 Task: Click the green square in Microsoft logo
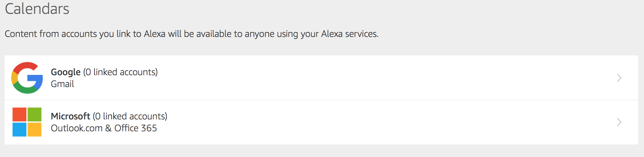(x=35, y=114)
